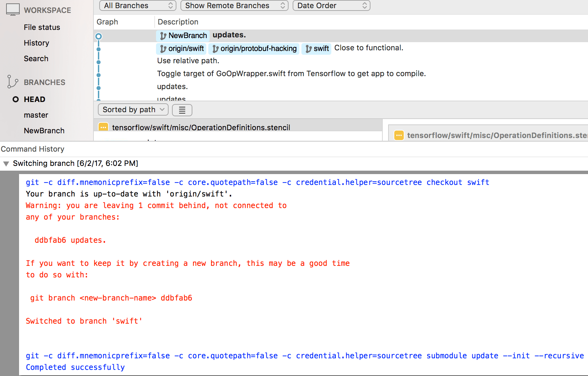This screenshot has width=588, height=376.
Task: Click the Graph column header
Action: 107,22
